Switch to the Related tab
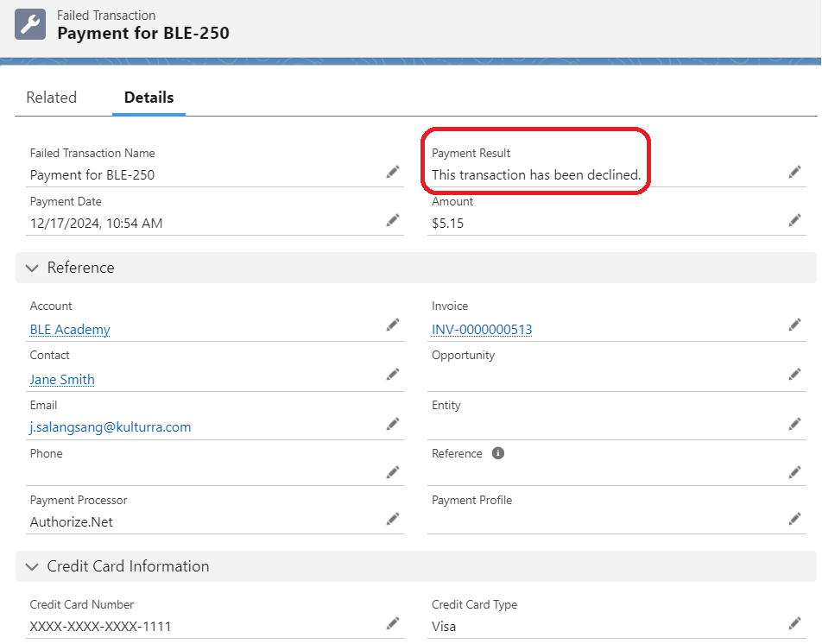The image size is (822, 644). click(51, 98)
